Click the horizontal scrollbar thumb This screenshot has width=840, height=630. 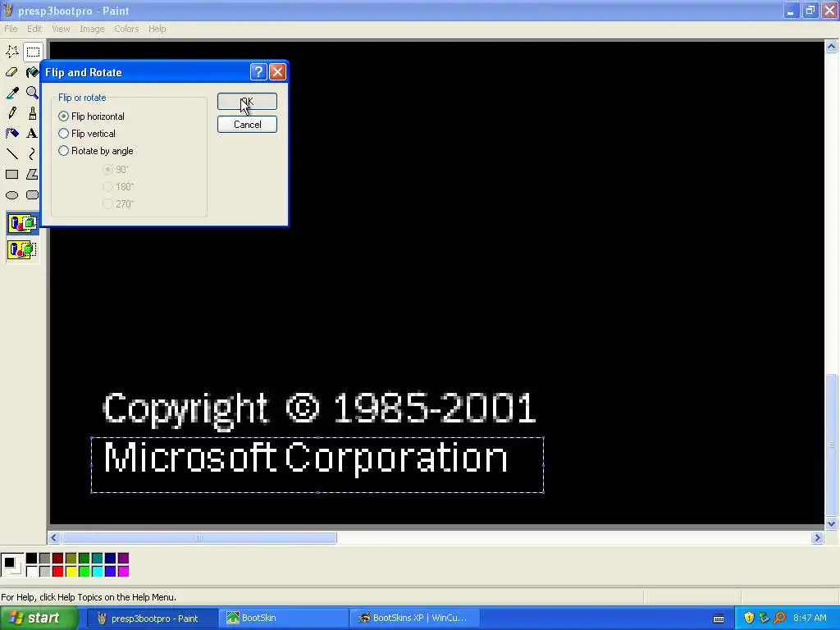click(199, 538)
